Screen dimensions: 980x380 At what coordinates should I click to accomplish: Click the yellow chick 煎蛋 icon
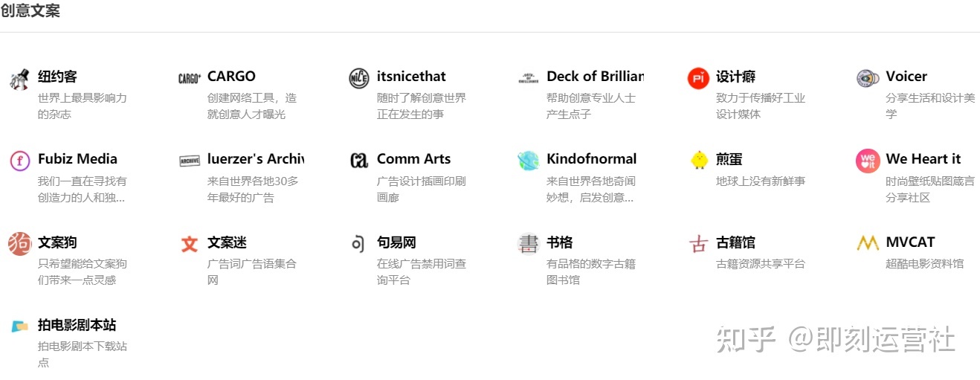[698, 160]
